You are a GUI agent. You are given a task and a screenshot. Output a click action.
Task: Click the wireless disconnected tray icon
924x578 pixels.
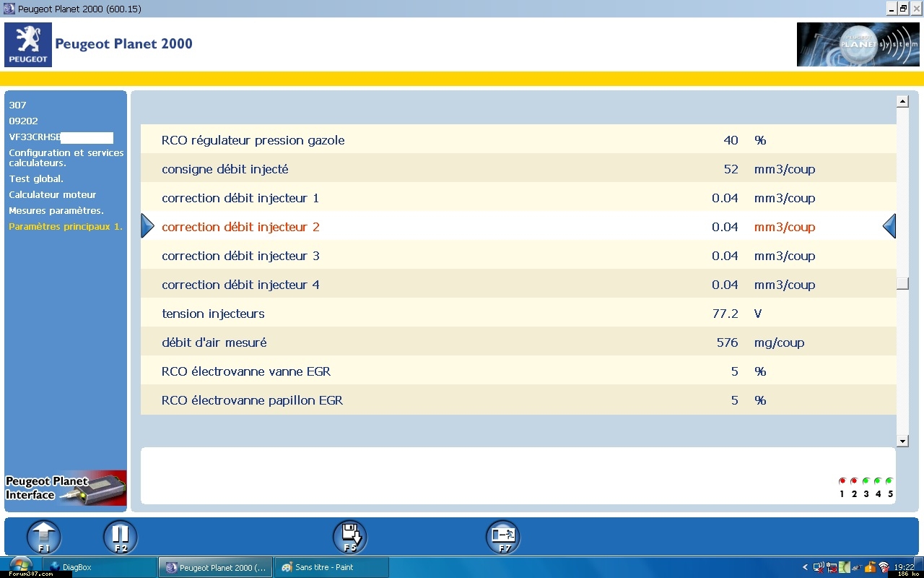(x=884, y=567)
